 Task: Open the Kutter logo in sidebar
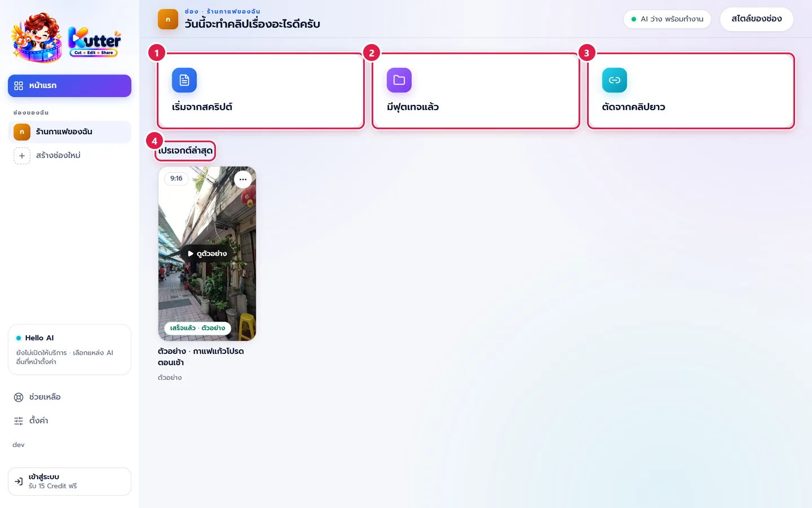pos(67,38)
